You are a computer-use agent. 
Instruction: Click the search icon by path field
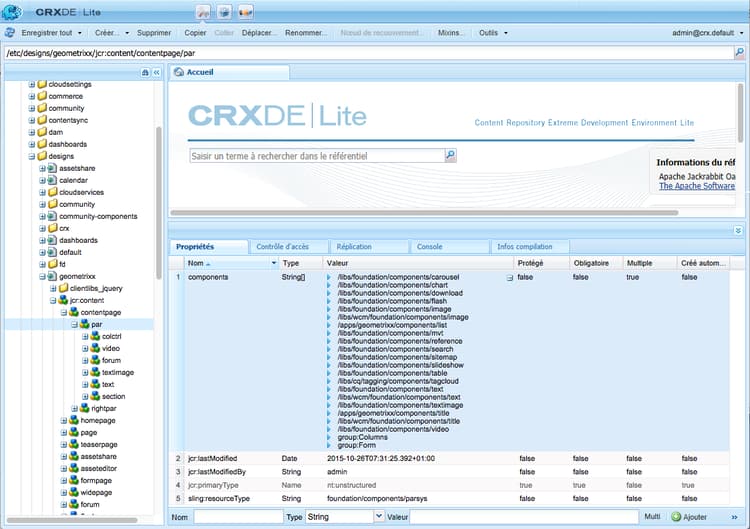point(739,53)
